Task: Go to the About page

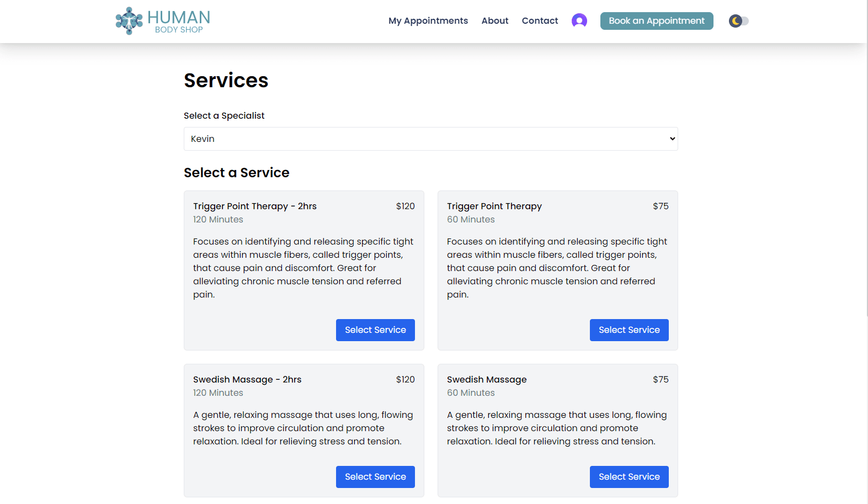Action: 494,21
